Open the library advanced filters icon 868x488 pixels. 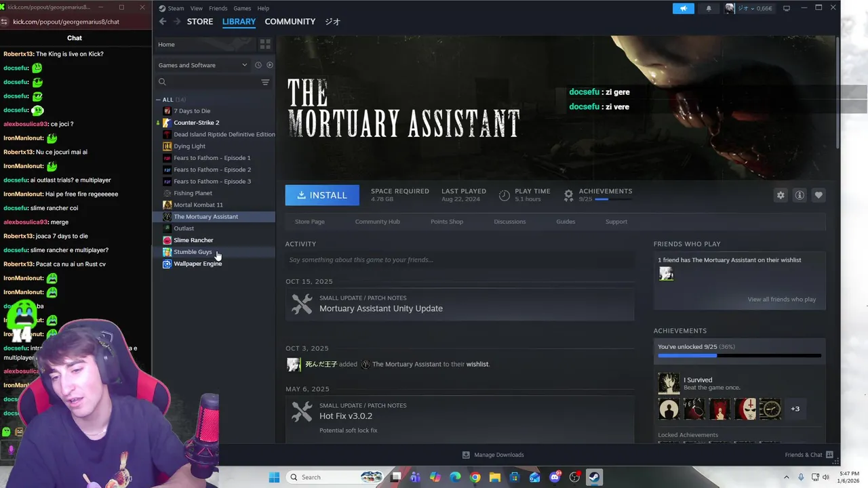(x=265, y=82)
